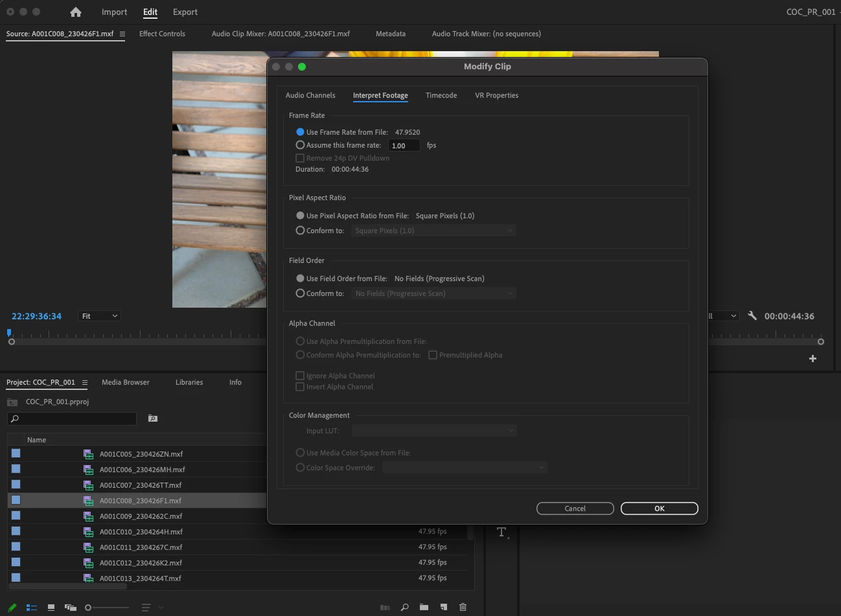Open the Media Browser panel tab
The width and height of the screenshot is (841, 616).
[x=126, y=382]
